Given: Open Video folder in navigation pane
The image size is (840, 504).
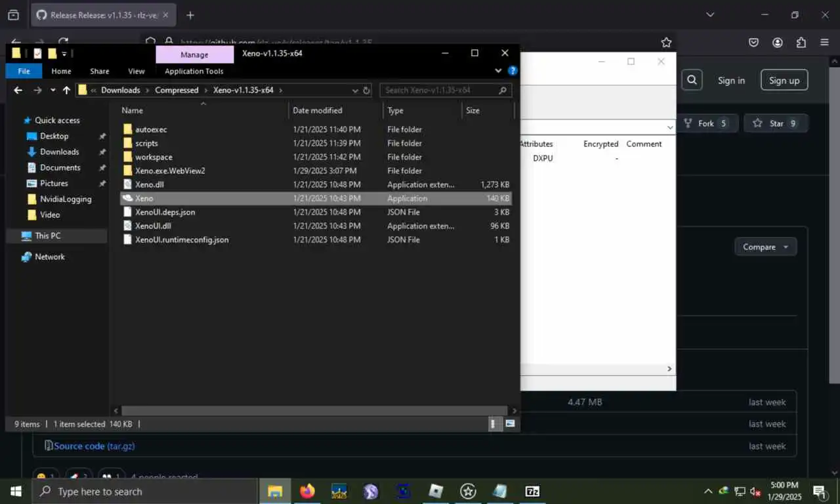Looking at the screenshot, I should point(49,215).
